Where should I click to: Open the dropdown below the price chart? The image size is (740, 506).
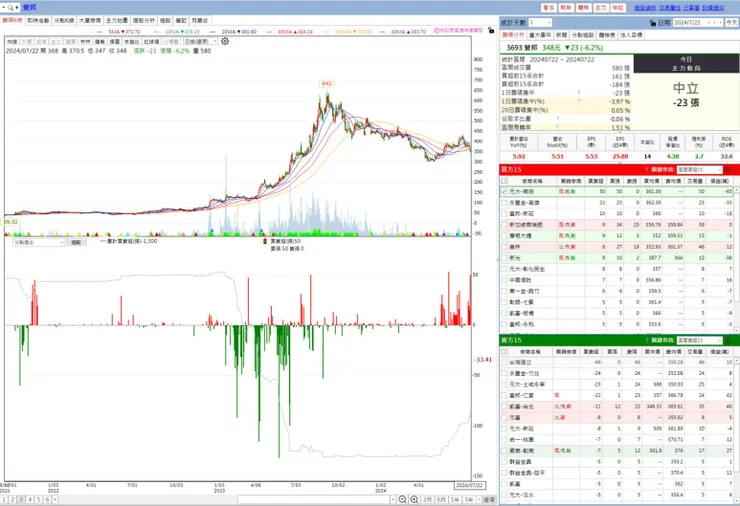click(39, 242)
